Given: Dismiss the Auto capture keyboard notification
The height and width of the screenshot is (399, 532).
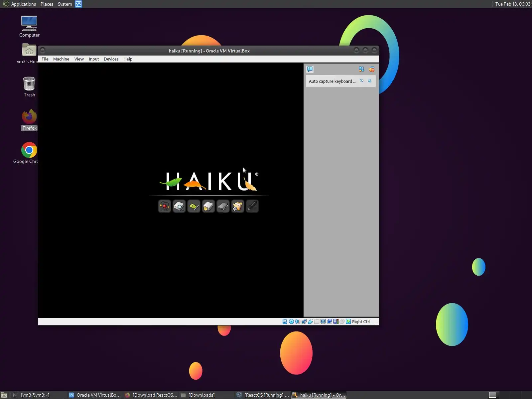Looking at the screenshot, I should pos(370,81).
